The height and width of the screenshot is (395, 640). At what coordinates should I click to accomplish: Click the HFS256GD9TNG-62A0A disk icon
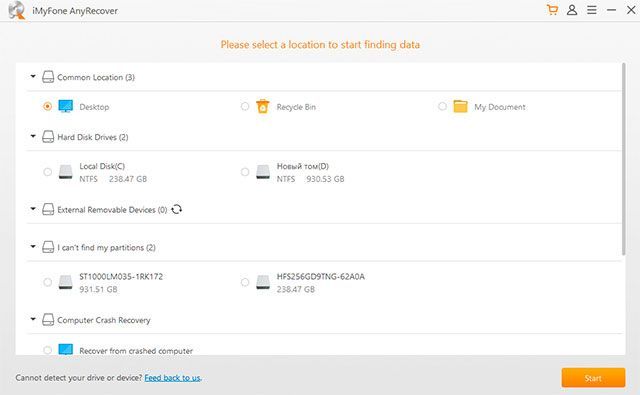263,282
